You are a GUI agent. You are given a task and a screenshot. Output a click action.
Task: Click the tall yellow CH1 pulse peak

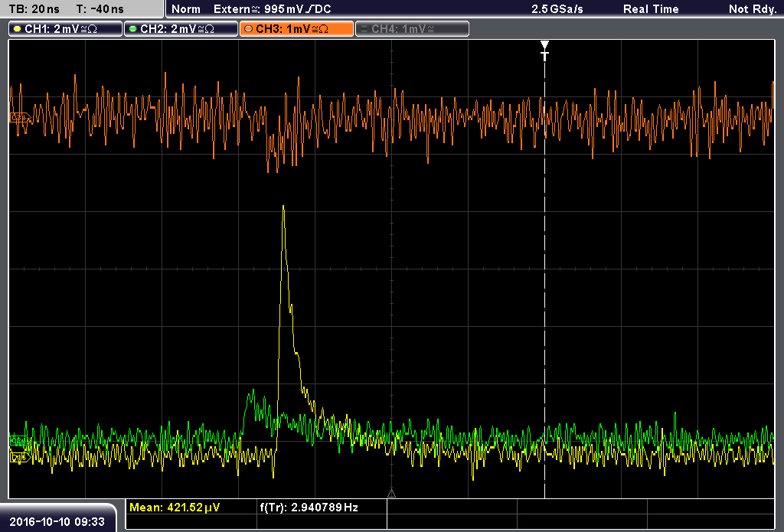tap(283, 207)
